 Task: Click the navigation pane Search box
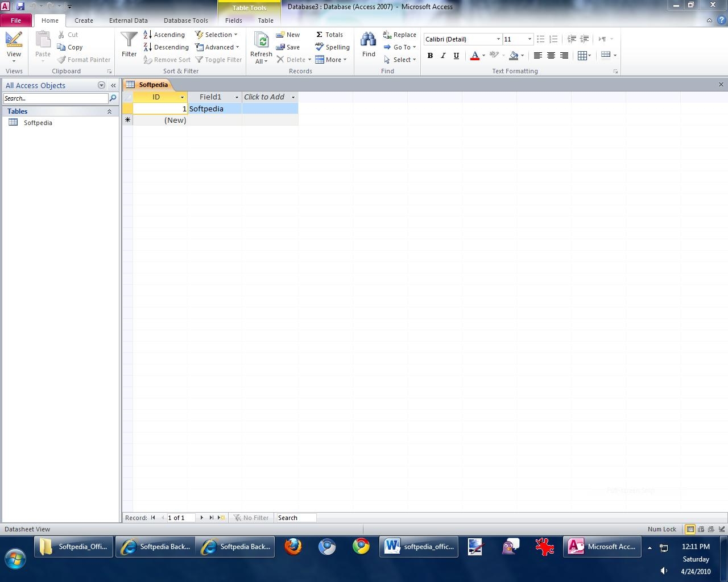[x=55, y=98]
